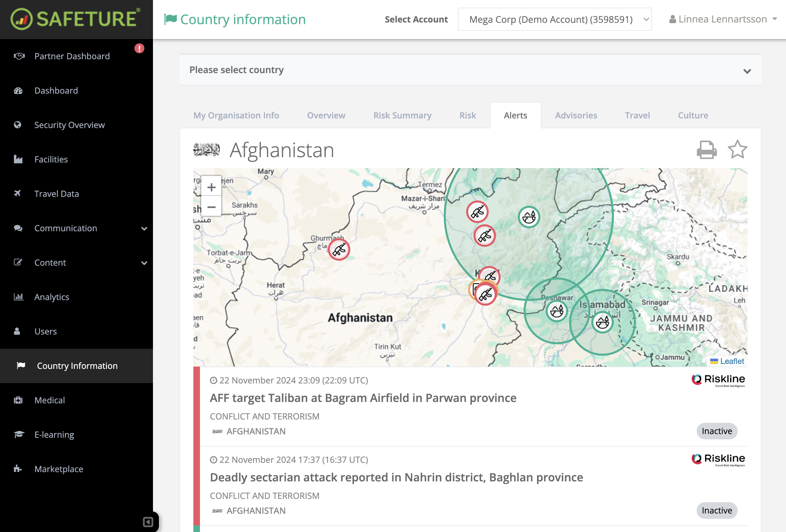The image size is (786, 532).
Task: Mark Afghanistan as favorite with star
Action: tap(737, 150)
